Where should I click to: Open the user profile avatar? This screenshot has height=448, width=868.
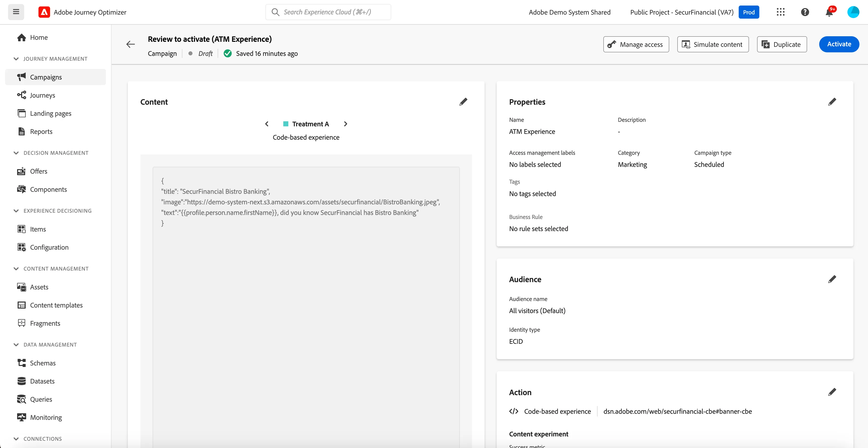[853, 12]
